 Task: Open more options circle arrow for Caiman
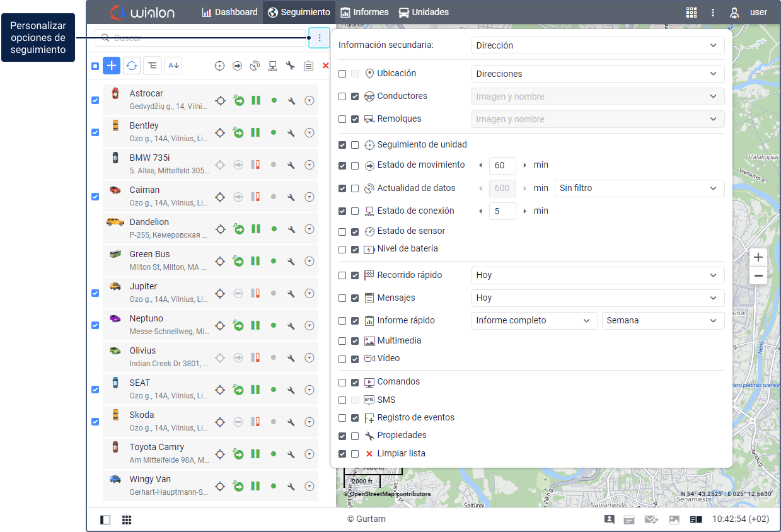(x=310, y=197)
